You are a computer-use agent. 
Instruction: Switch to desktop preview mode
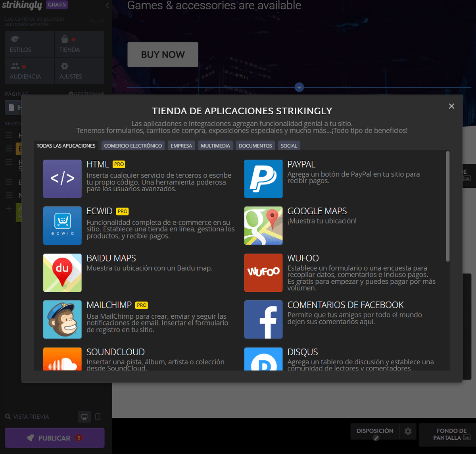click(84, 417)
